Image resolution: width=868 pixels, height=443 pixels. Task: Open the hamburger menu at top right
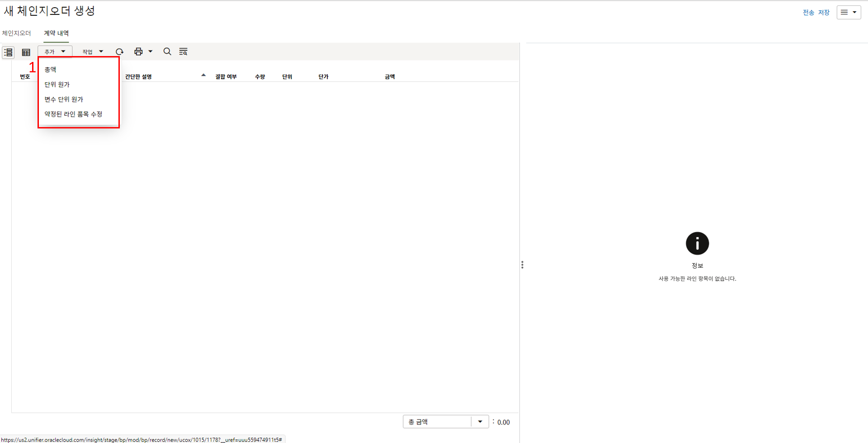click(848, 13)
